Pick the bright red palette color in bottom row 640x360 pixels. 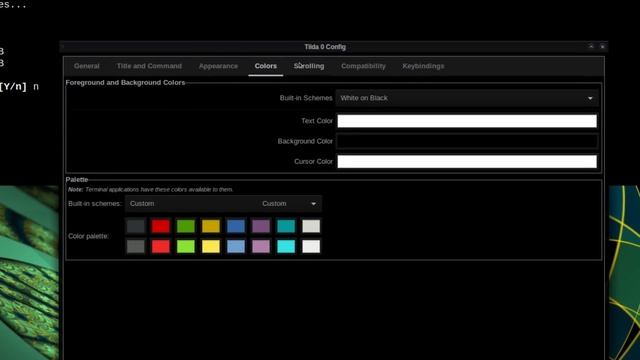(x=161, y=247)
